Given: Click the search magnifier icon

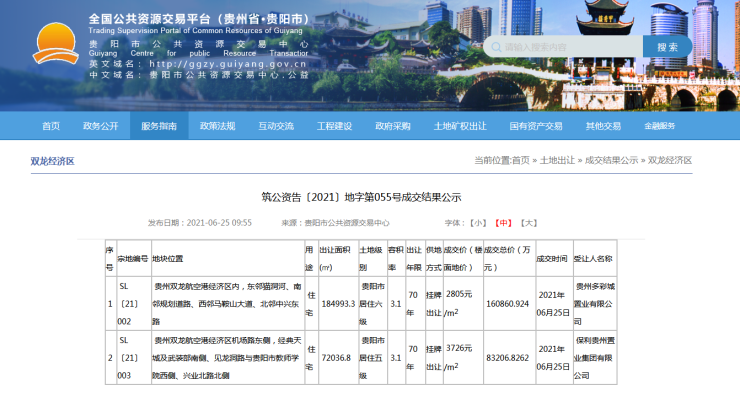Looking at the screenshot, I should 494,47.
